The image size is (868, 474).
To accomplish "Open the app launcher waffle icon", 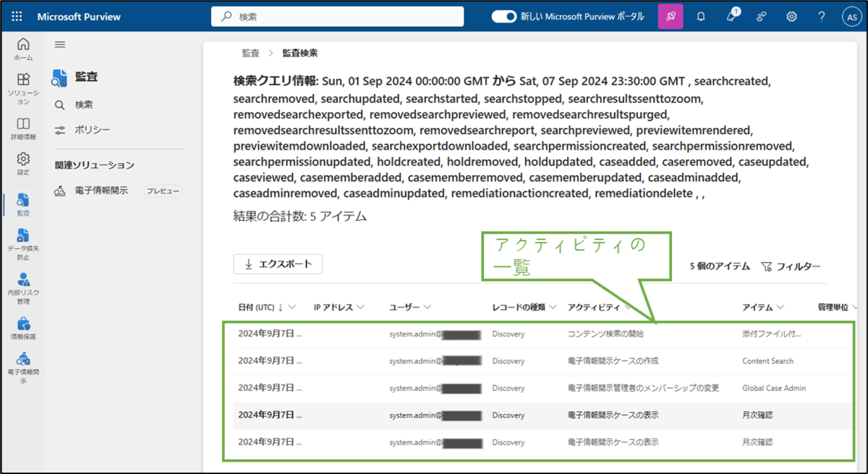I will [x=17, y=16].
